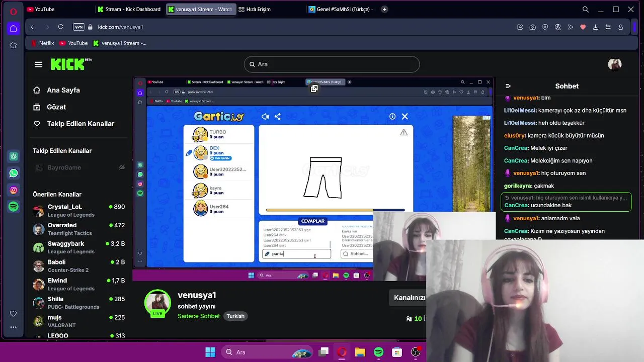Open Task View on the taskbar

(324, 352)
